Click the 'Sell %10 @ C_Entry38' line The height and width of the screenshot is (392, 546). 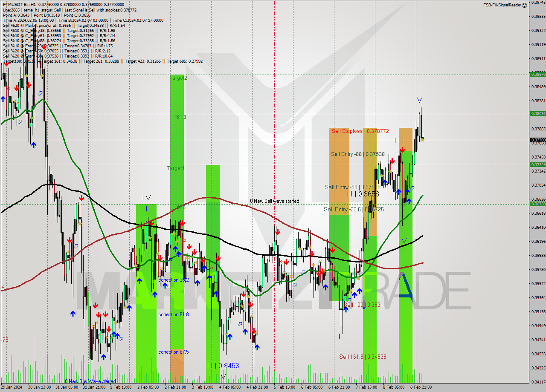(x=59, y=30)
